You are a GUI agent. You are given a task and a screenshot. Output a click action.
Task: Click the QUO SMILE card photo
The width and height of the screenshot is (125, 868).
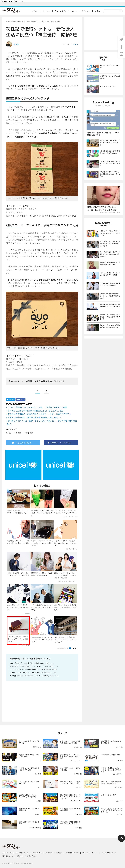point(42,319)
